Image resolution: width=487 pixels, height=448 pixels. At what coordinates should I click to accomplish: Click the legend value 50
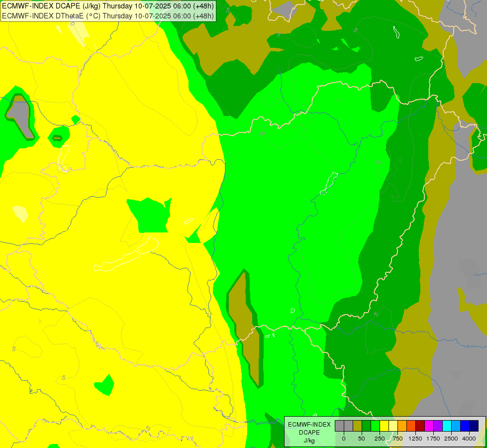[x=362, y=439]
